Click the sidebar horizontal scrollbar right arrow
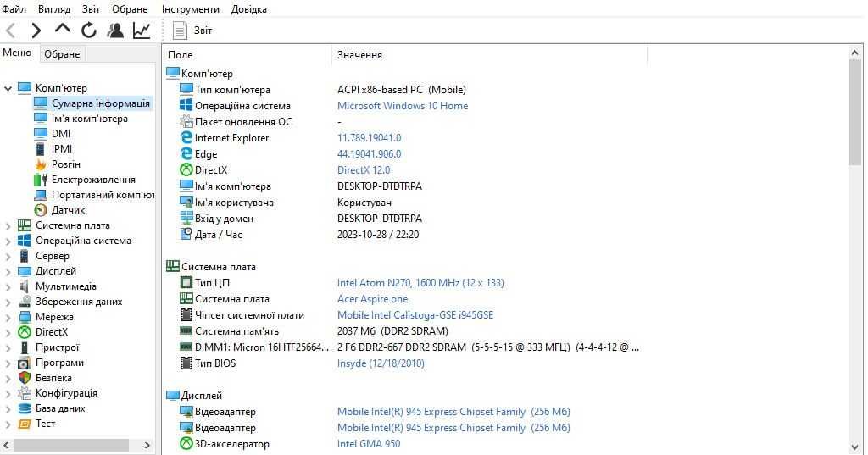Screen dimensions: 868x455 pyautogui.click(x=147, y=445)
